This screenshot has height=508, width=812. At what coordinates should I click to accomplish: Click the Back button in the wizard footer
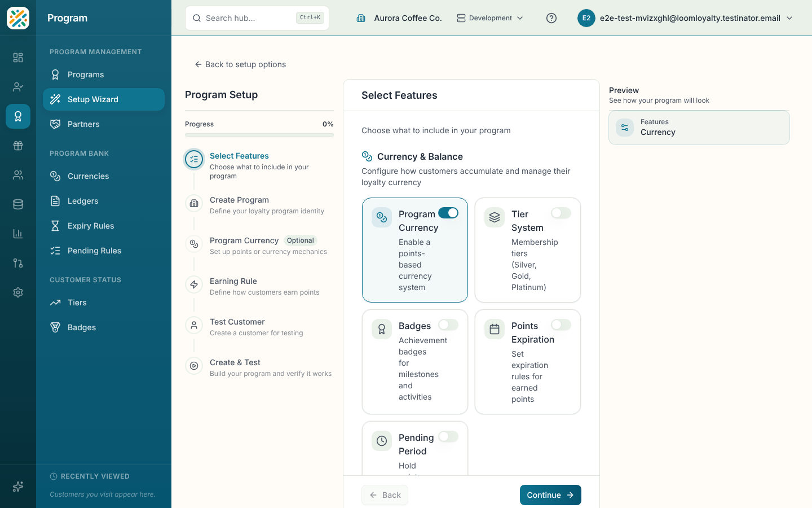click(385, 495)
